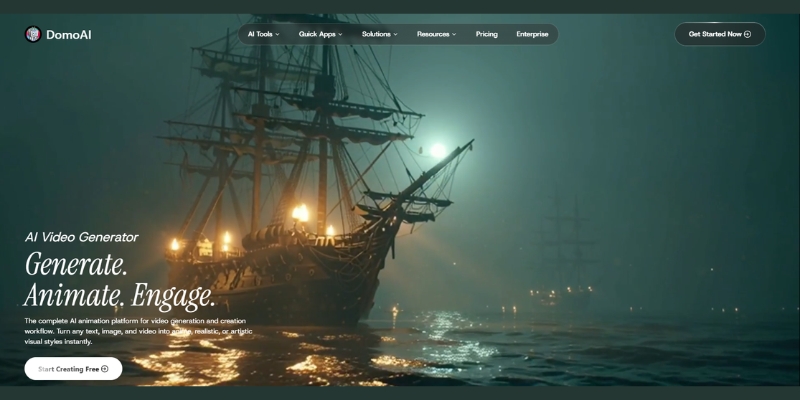Expand the Resources chevron arrow
Viewport: 800px width, 400px height.
pos(454,34)
